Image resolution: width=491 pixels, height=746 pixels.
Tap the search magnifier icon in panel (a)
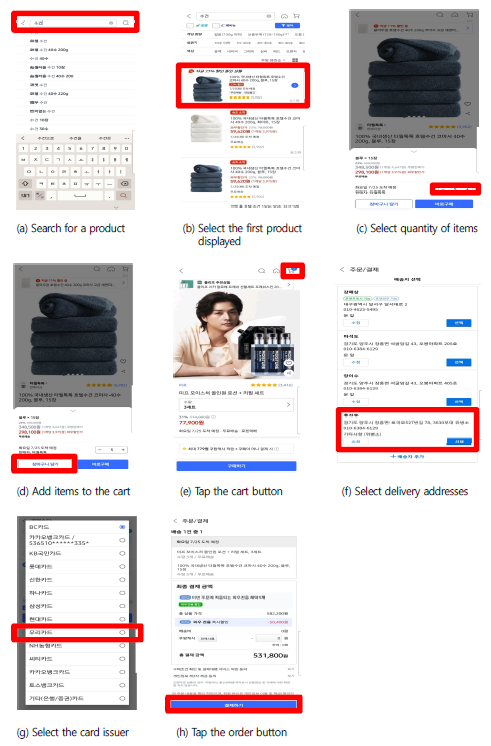tap(126, 22)
